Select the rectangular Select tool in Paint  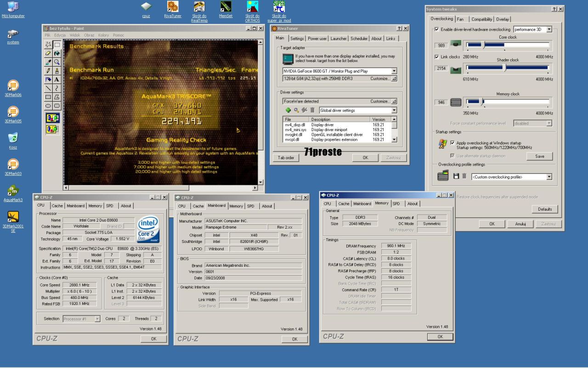(57, 45)
